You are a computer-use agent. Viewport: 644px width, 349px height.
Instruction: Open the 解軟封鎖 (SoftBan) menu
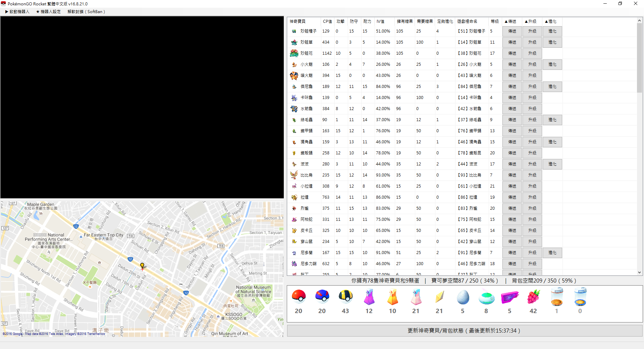(x=86, y=12)
